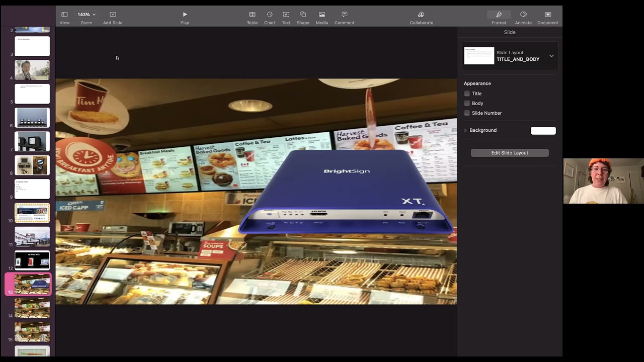The height and width of the screenshot is (362, 644).
Task: Select slide 11 thumbnail
Action: pos(32,237)
